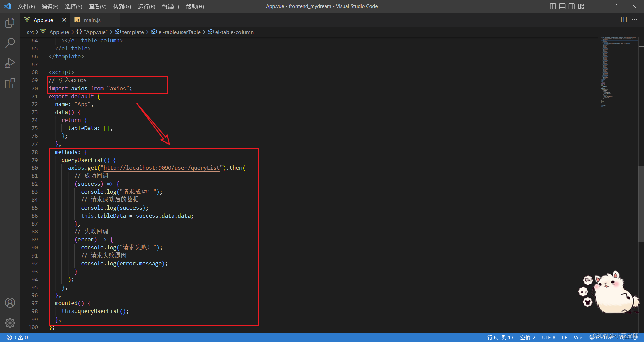Toggle primary side bar layout button

553,6
